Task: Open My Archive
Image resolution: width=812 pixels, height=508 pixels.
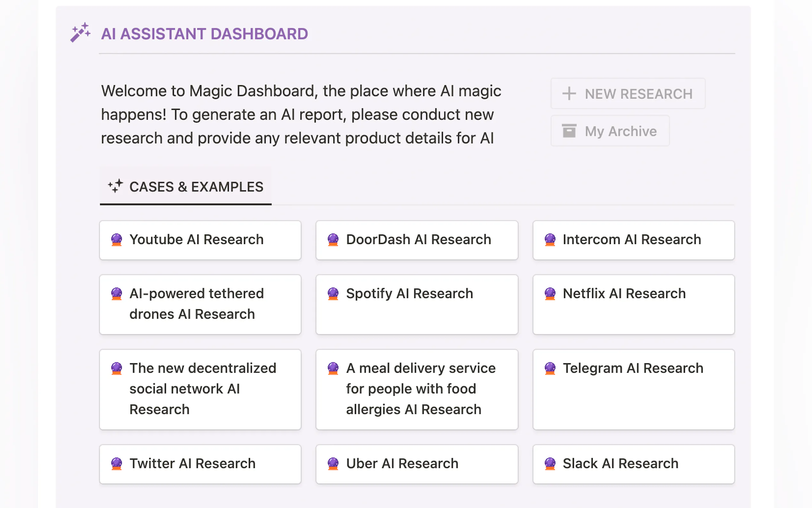Action: [x=610, y=131]
